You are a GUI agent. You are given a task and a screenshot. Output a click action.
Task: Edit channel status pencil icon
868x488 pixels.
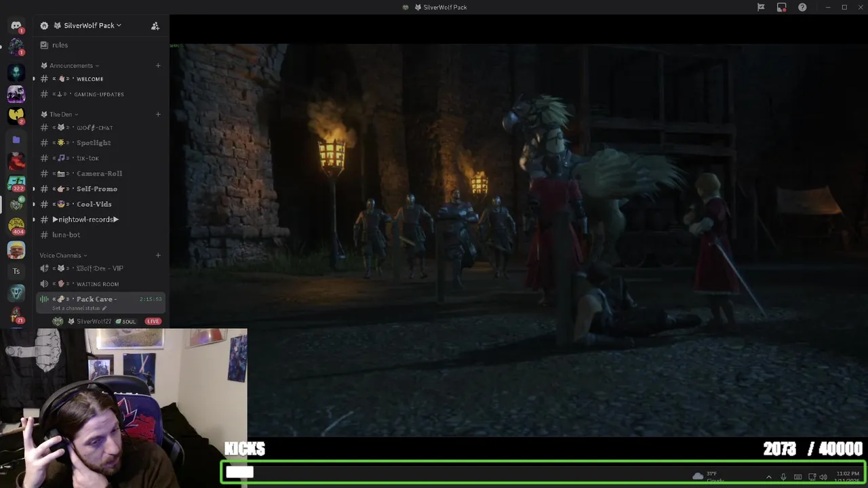(104, 308)
